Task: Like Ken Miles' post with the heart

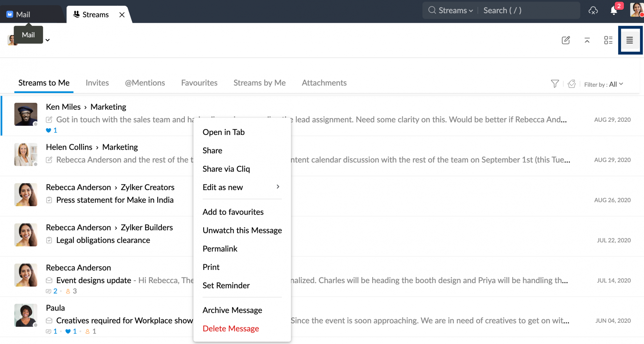Action: [x=49, y=130]
